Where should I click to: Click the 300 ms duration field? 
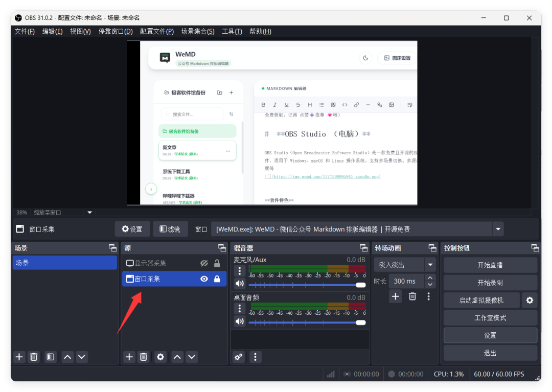coord(406,281)
